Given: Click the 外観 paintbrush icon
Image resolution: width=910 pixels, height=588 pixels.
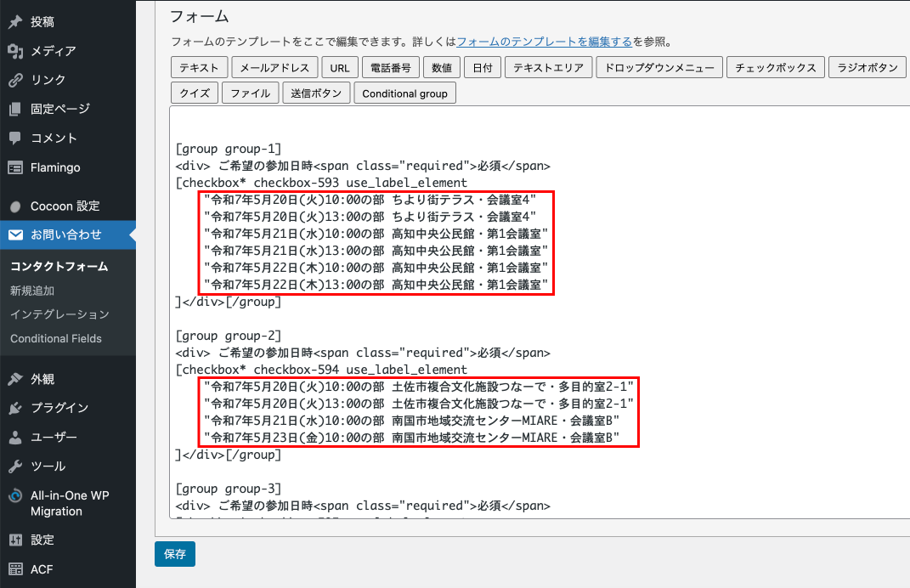Looking at the screenshot, I should 15,379.
